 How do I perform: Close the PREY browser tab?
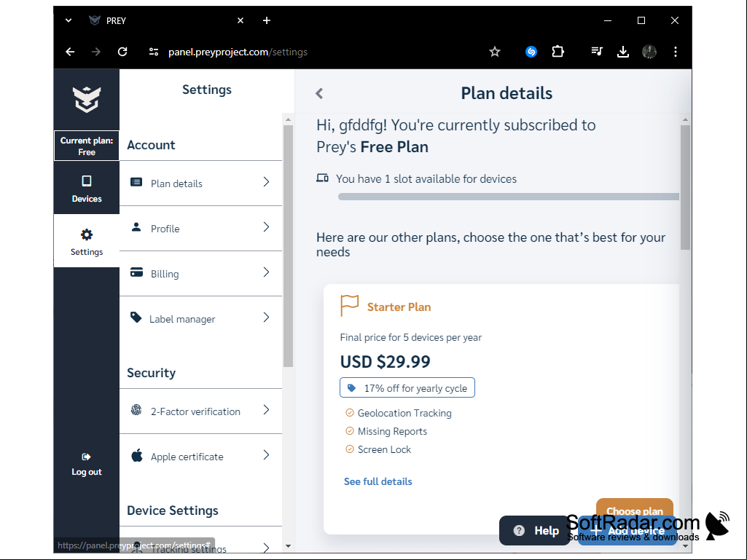tap(240, 20)
